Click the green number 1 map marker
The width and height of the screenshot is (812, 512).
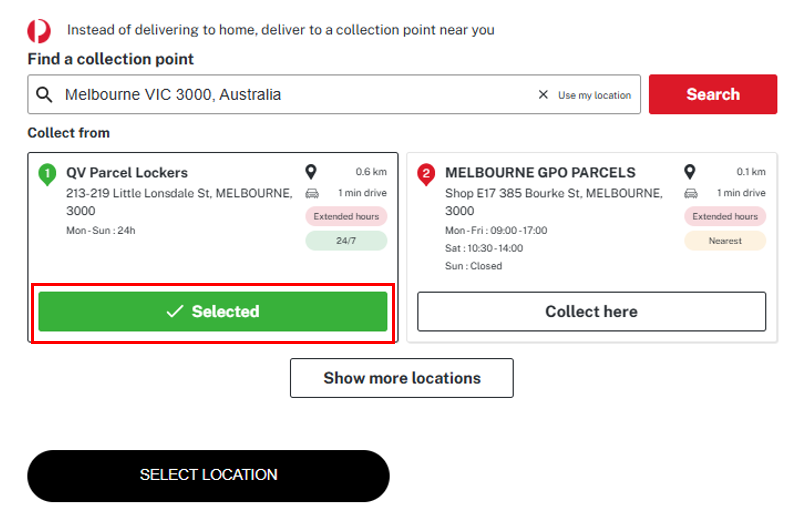pyautogui.click(x=46, y=174)
